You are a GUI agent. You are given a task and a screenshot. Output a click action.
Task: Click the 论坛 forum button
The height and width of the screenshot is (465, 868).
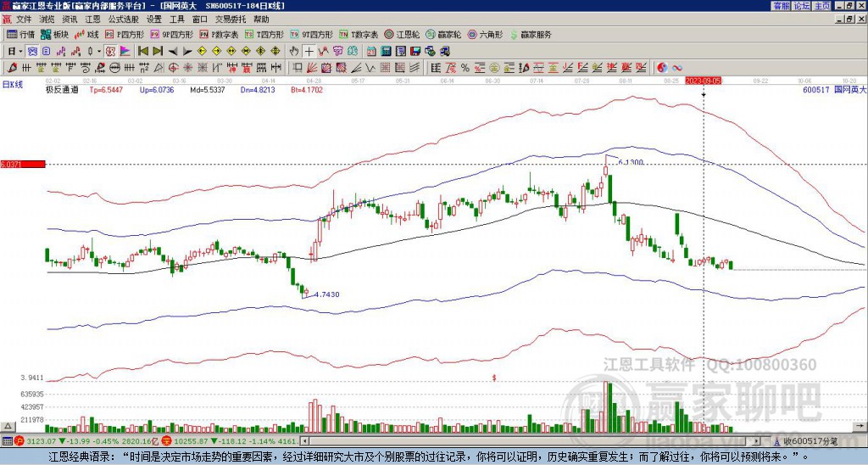pyautogui.click(x=800, y=6)
